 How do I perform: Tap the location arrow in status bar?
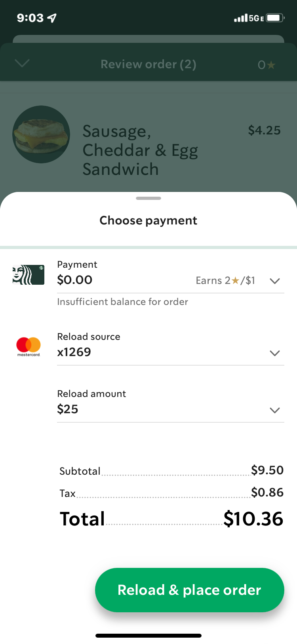[x=52, y=18]
